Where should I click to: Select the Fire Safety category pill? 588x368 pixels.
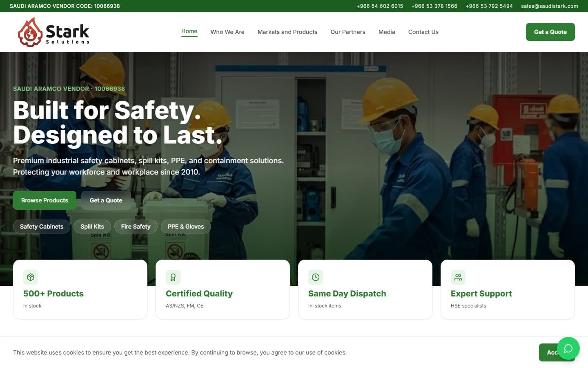click(136, 227)
